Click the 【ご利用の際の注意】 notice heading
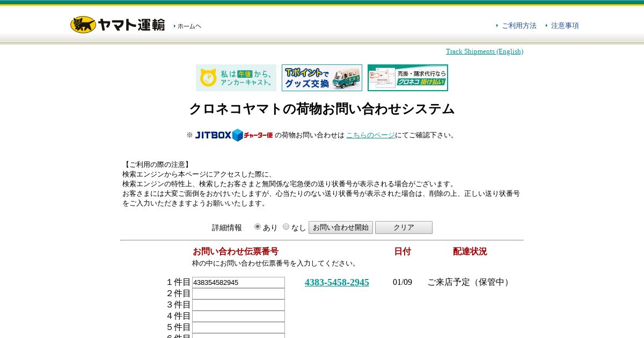The width and height of the screenshot is (644, 338). pos(157,165)
